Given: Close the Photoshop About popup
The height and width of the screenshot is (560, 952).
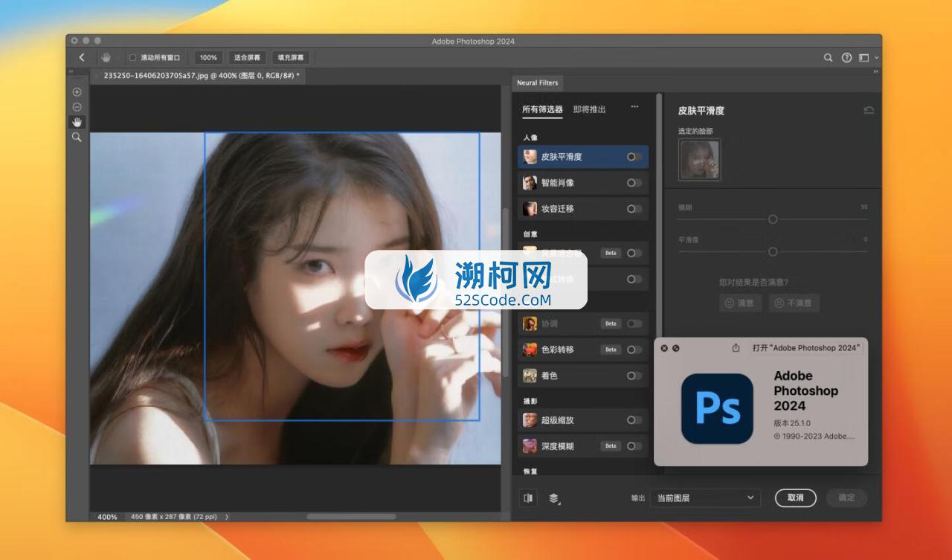Looking at the screenshot, I should pos(664,348).
